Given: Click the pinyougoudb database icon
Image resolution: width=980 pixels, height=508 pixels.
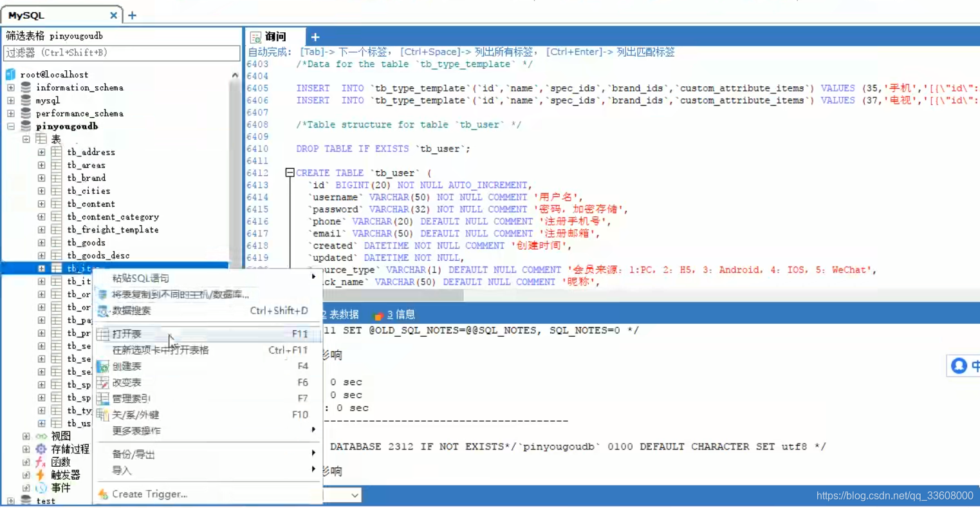Looking at the screenshot, I should (x=26, y=126).
